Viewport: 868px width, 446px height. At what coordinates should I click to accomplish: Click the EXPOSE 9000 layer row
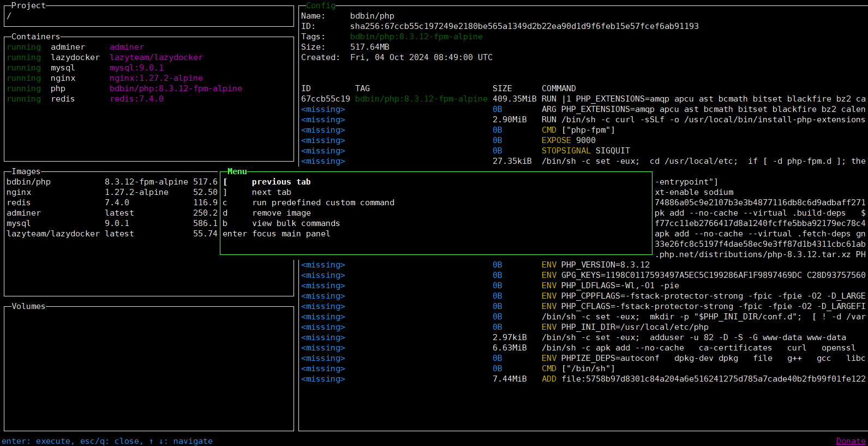click(x=583, y=140)
